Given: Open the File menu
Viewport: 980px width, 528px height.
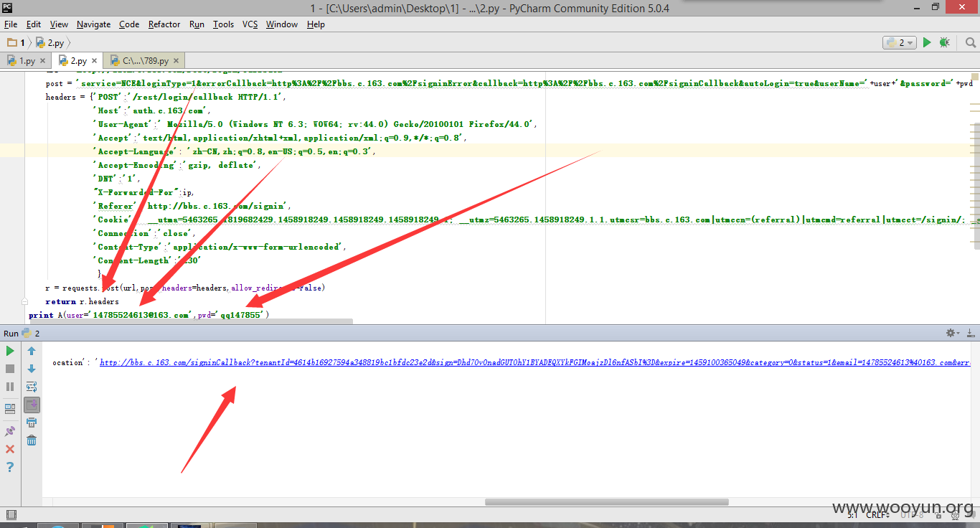Looking at the screenshot, I should [10, 24].
